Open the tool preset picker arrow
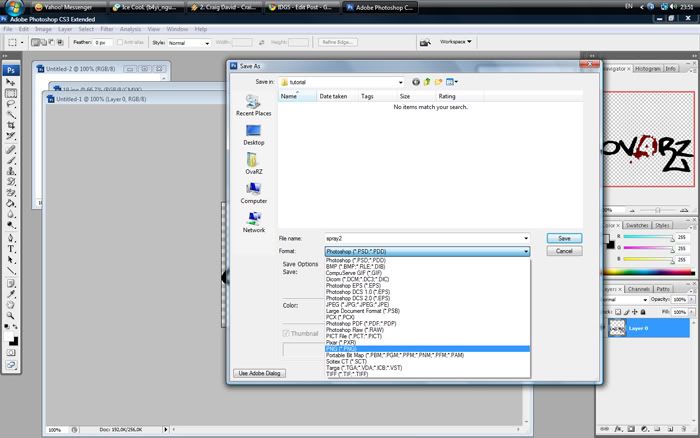 (22, 42)
